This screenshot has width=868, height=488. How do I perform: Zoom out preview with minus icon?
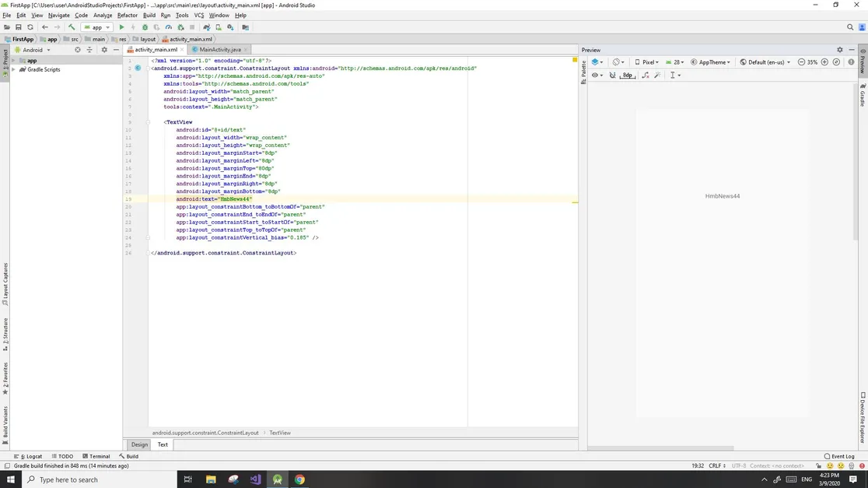(801, 62)
